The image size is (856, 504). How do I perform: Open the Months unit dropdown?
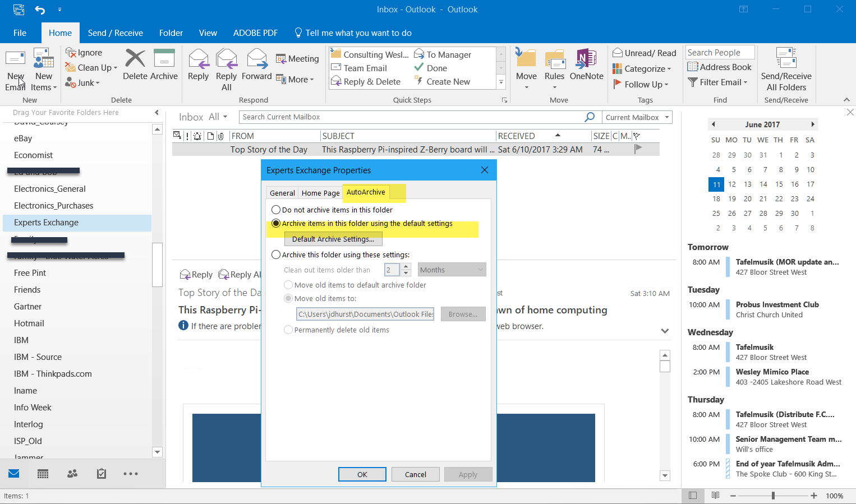[452, 270]
